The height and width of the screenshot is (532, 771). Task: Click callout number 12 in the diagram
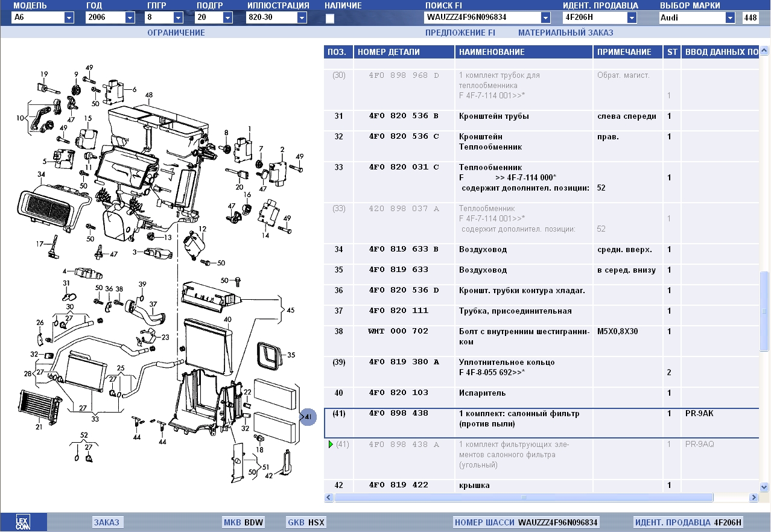[x=203, y=229]
